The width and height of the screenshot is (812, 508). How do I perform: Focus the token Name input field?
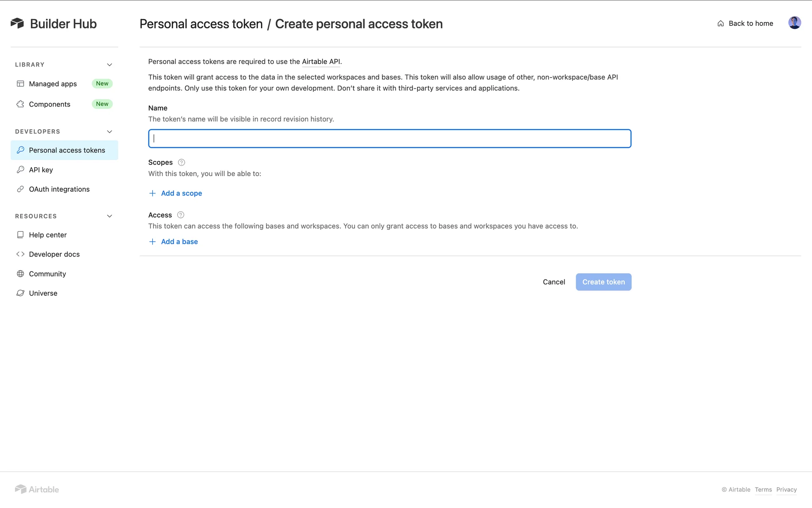[390, 138]
